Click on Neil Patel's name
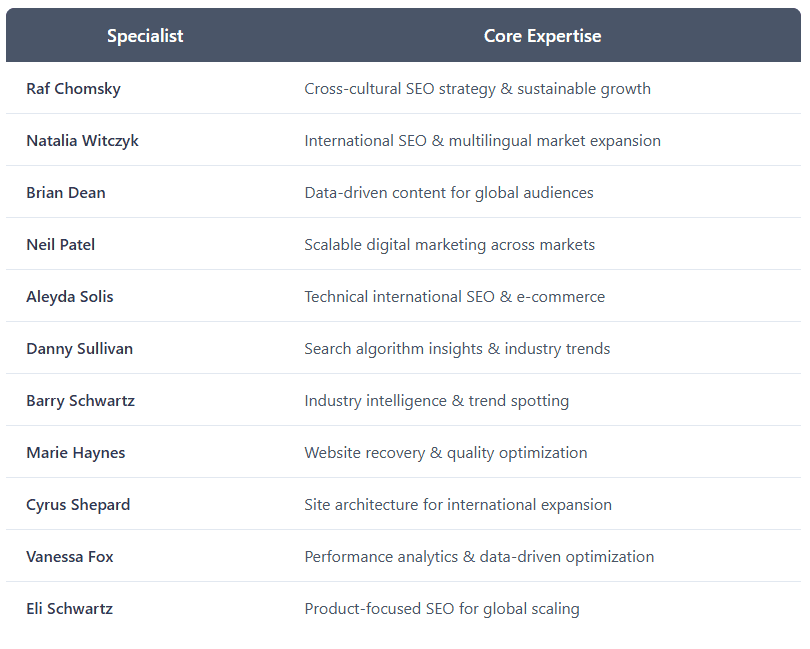The image size is (810, 649). pos(61,245)
